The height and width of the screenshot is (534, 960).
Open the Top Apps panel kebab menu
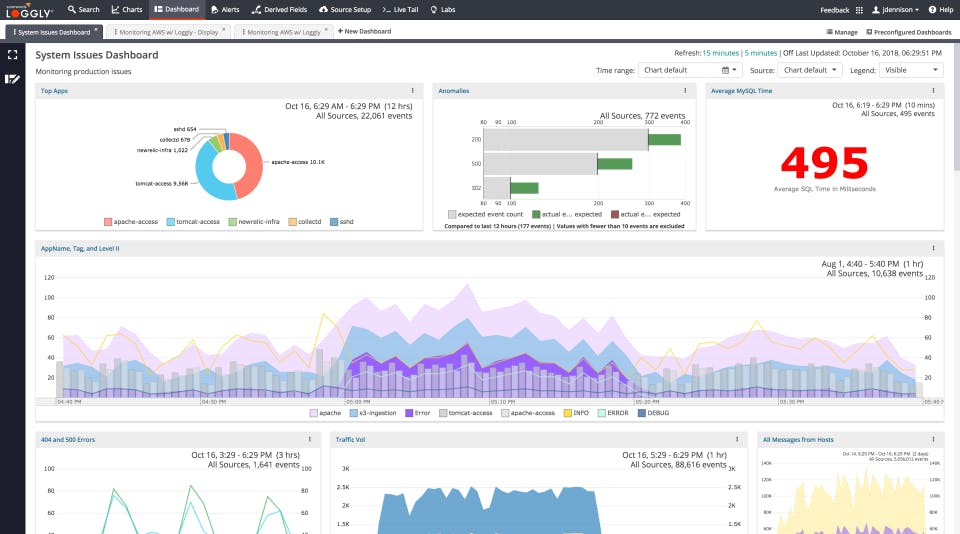point(413,91)
